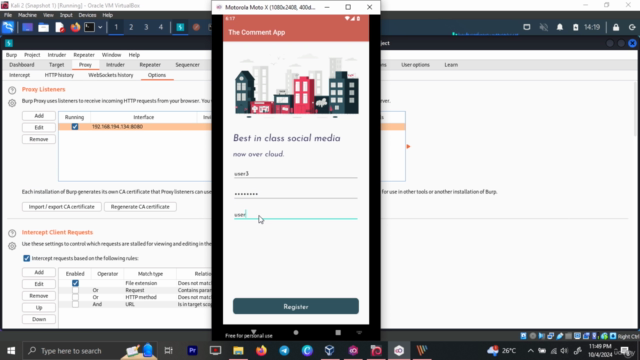Enable the Request Contains parameters rule checkbox
This screenshot has width=640, height=360.
click(75, 290)
